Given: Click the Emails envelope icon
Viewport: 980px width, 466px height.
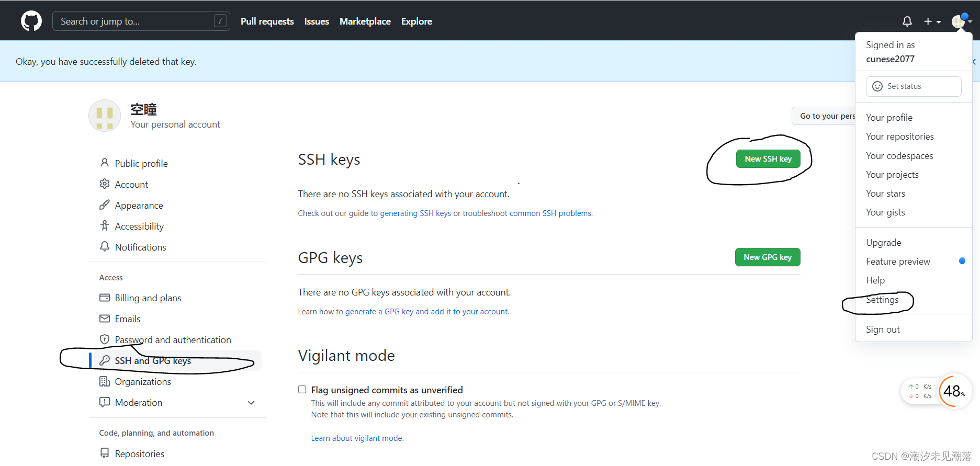Looking at the screenshot, I should pos(105,319).
